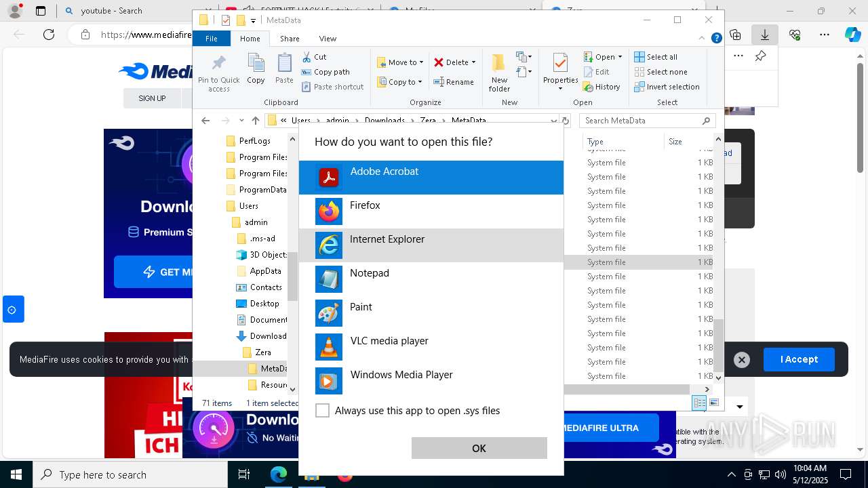Image resolution: width=868 pixels, height=488 pixels.
Task: Accept MediaFire cookies with I Accept
Action: pyautogui.click(x=799, y=359)
